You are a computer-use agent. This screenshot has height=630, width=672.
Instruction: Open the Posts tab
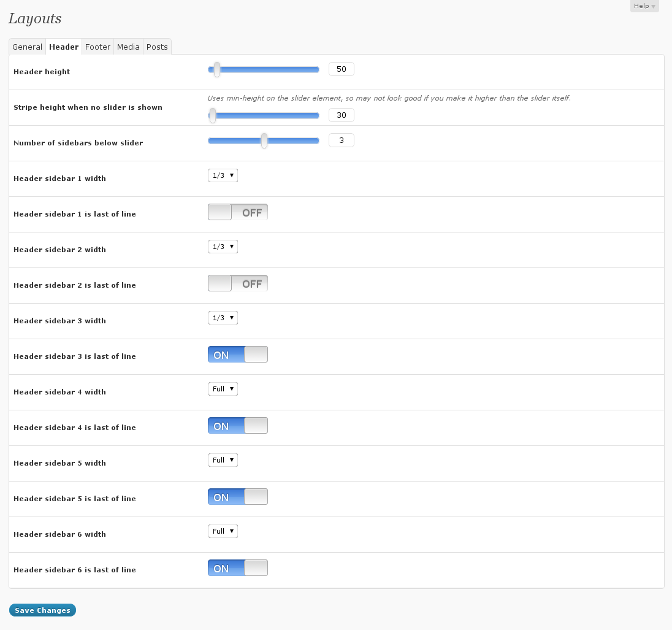(x=157, y=47)
